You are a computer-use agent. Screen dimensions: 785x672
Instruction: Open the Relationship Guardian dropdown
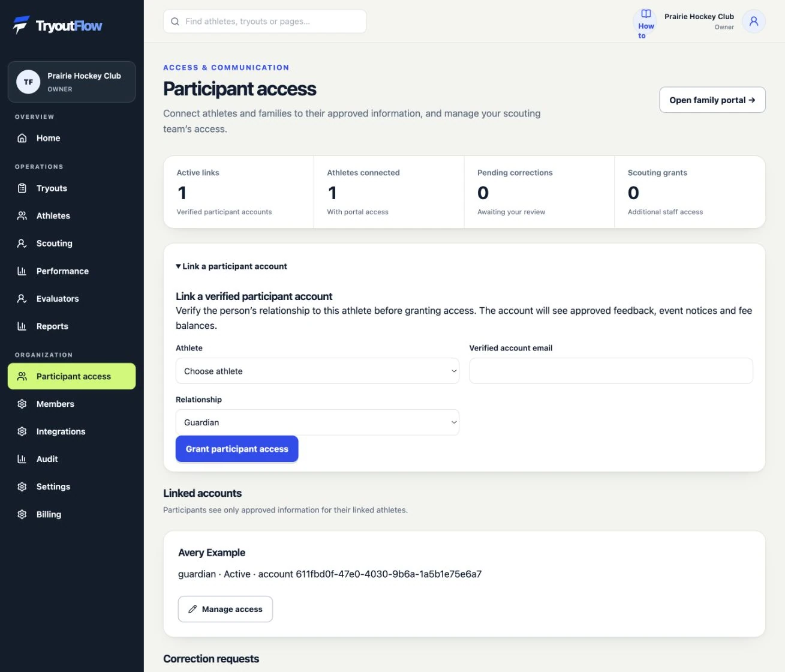click(317, 422)
